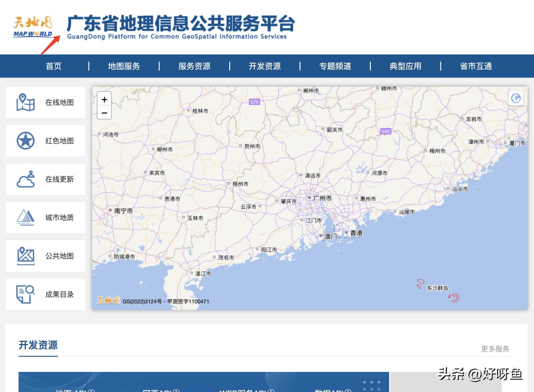Screen dimensions: 534x392
Task: Toggle zoom-in mode on the map
Action: click(104, 100)
